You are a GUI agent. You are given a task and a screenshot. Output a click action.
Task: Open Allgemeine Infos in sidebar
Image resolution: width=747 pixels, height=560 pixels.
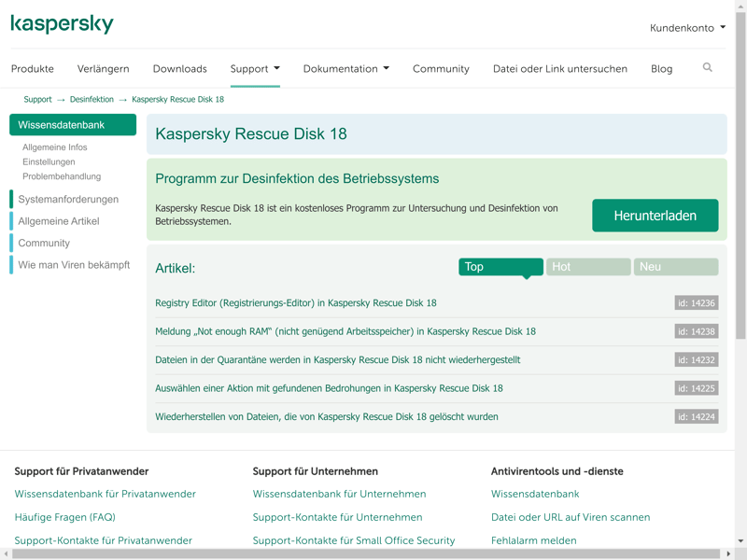[x=55, y=147]
